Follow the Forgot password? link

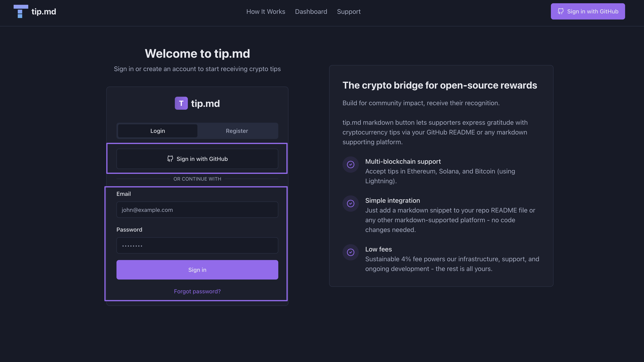coord(197,291)
